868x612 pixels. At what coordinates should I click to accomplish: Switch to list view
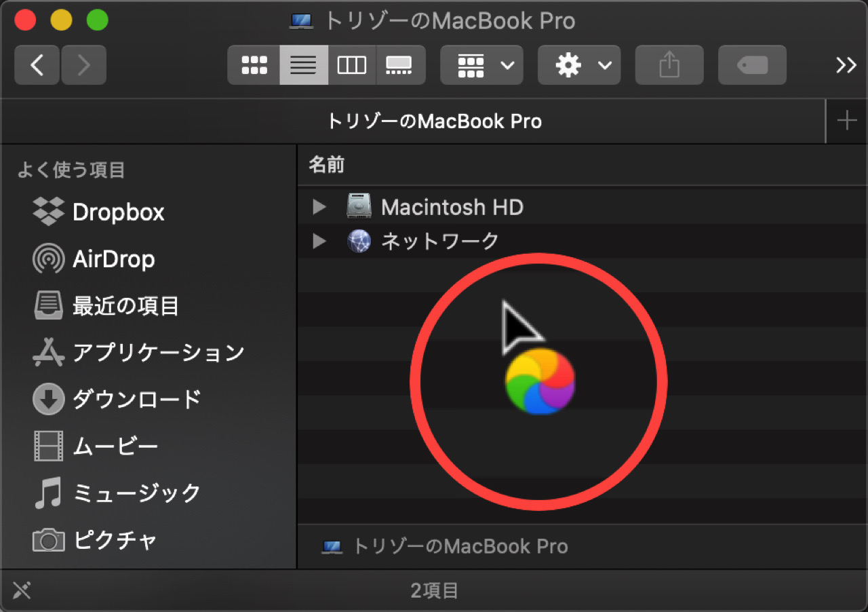pyautogui.click(x=304, y=65)
